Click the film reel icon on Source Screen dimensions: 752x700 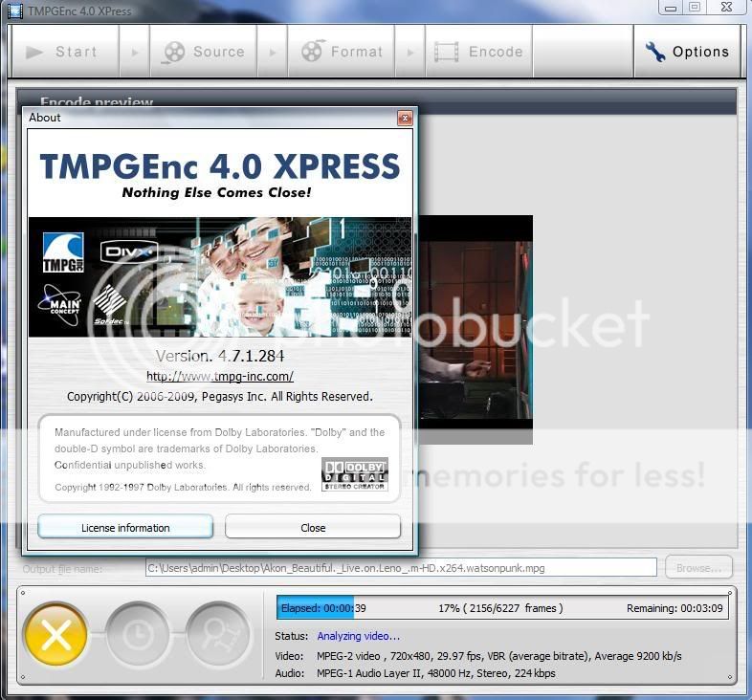[x=173, y=52]
